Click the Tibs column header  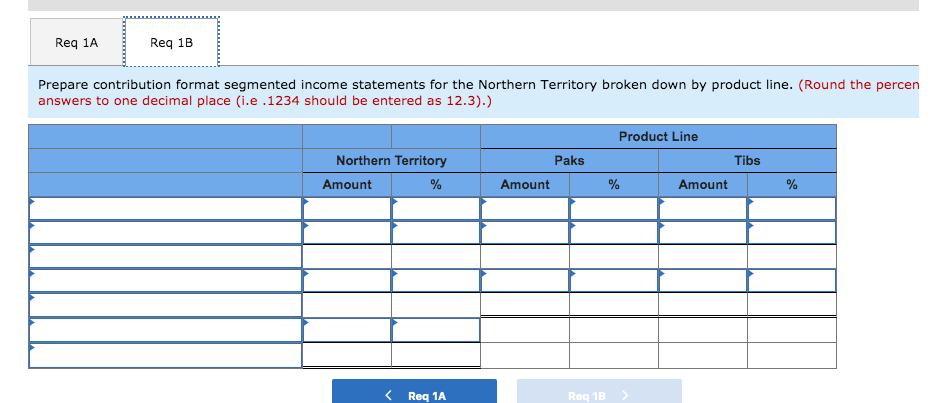(x=747, y=160)
